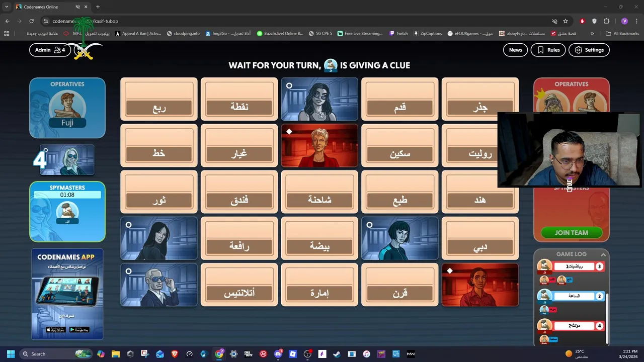Open Brave browser from the taskbar
Viewport: 644px width, 362px height.
tap(175, 354)
